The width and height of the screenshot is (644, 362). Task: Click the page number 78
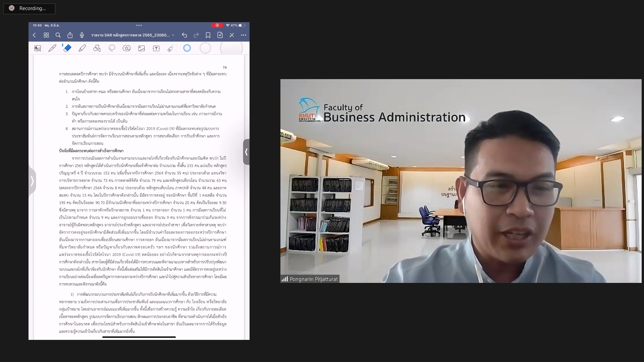coord(225,67)
